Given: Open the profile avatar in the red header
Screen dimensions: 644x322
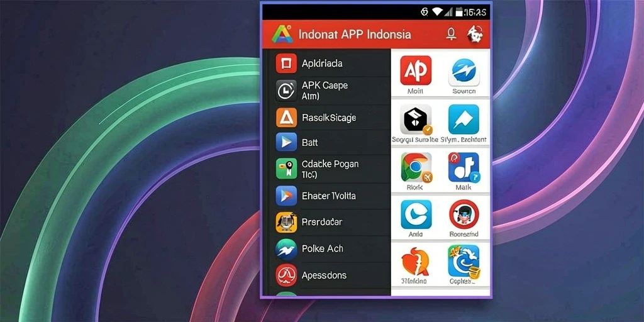Looking at the screenshot, I should 475,34.
